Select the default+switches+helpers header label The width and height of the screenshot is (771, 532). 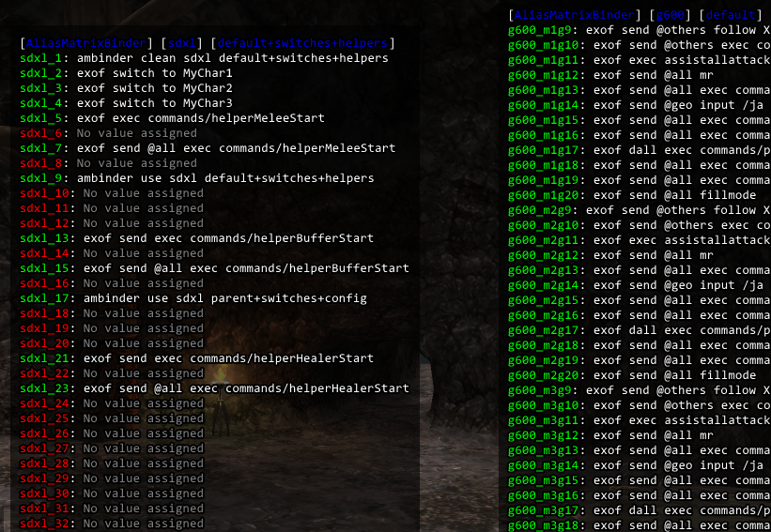pyautogui.click(x=302, y=43)
